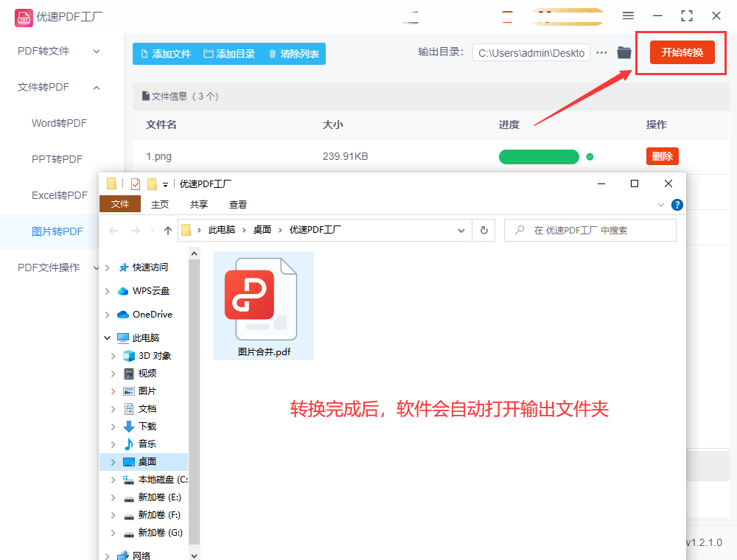Collapse the 此电脑 tree node

[x=107, y=337]
